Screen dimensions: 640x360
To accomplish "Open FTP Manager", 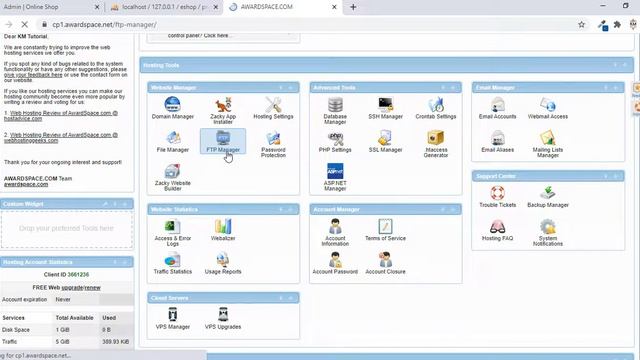I will pyautogui.click(x=223, y=141).
